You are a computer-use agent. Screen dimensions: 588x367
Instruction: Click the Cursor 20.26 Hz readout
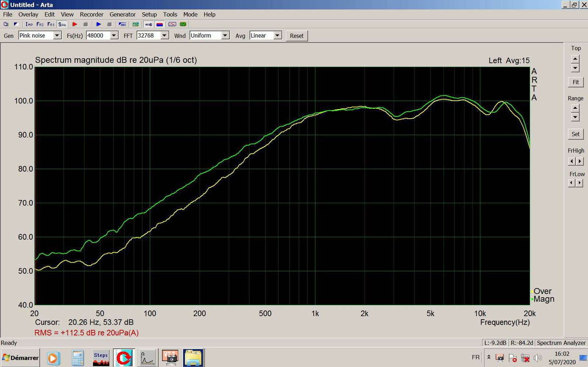point(84,322)
